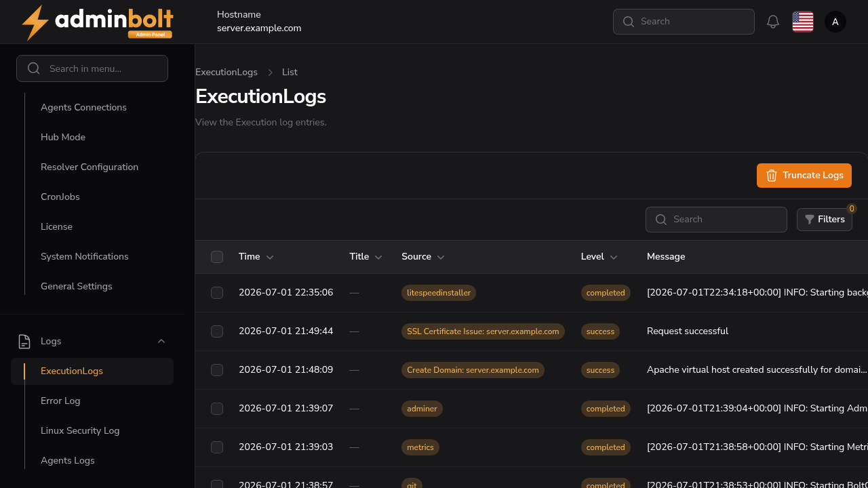The image size is (868, 488).
Task: Click the 'SSL Certificate Issue: server.example.com' badge
Action: click(483, 331)
